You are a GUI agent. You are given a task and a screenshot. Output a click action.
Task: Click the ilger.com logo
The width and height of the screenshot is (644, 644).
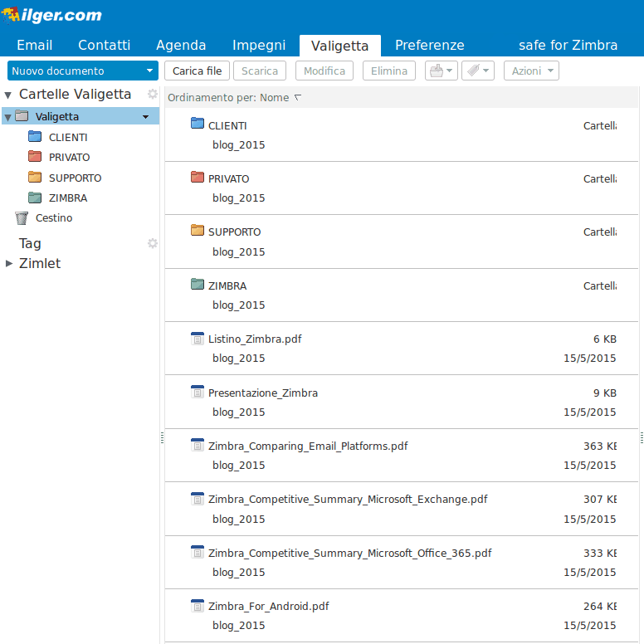pyautogui.click(x=51, y=15)
